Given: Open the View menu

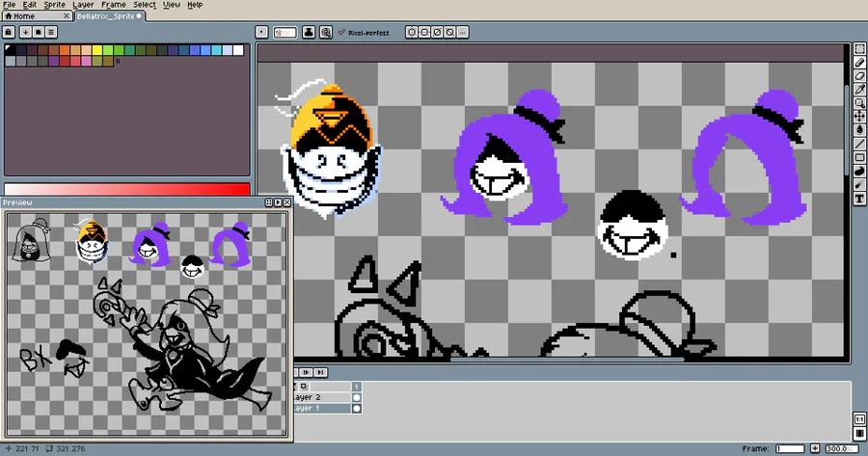Looking at the screenshot, I should (172, 5).
